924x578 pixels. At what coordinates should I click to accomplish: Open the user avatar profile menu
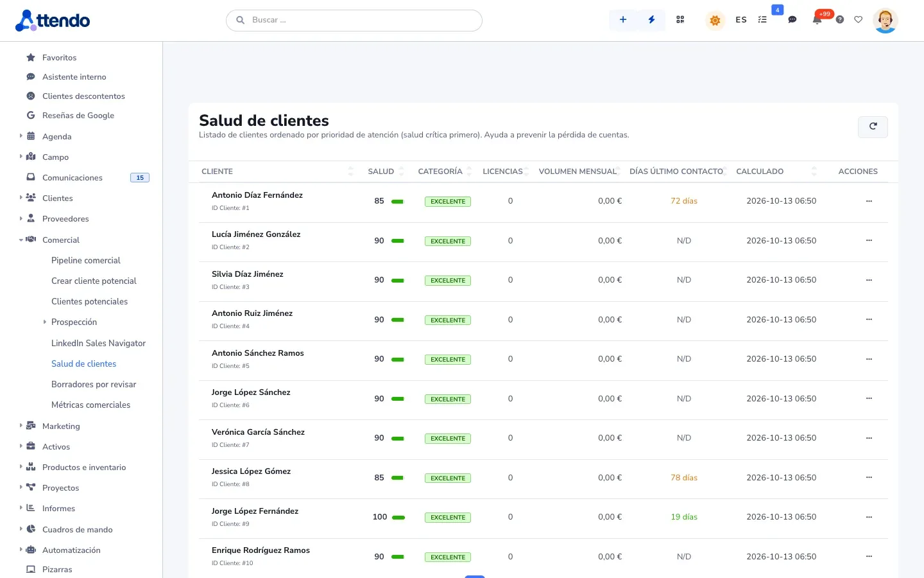(886, 21)
